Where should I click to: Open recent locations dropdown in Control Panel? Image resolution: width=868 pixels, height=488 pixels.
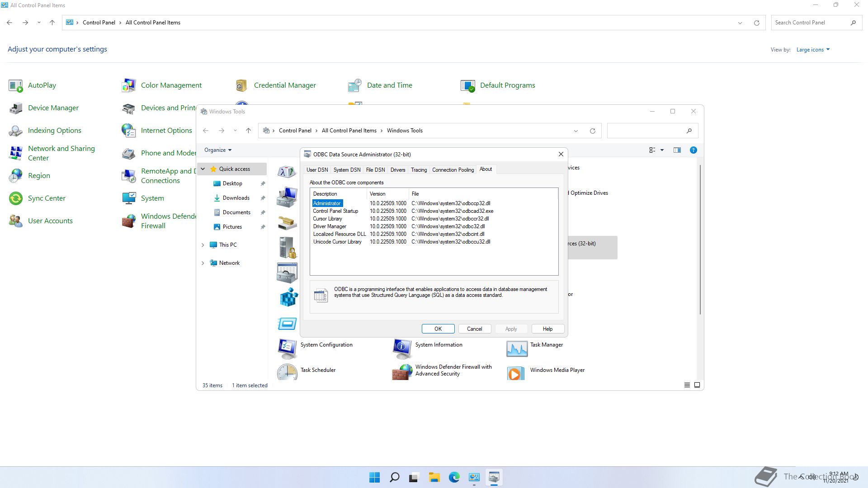pos(39,23)
